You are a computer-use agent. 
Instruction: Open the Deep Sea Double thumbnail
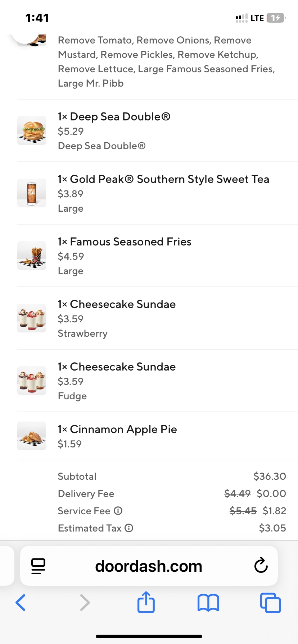(x=32, y=130)
